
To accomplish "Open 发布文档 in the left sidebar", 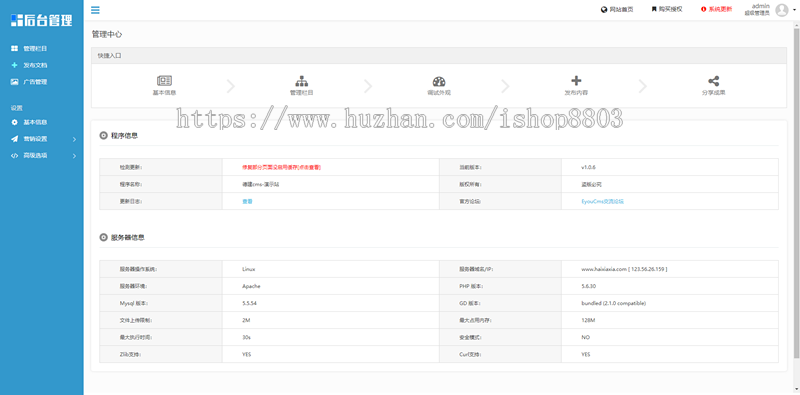I will point(29,65).
